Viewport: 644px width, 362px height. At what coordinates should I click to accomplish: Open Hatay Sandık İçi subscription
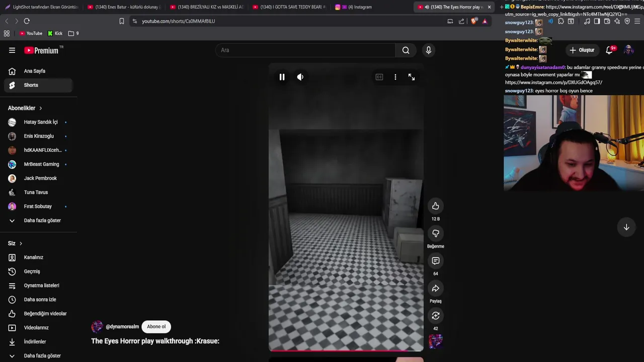[39, 122]
